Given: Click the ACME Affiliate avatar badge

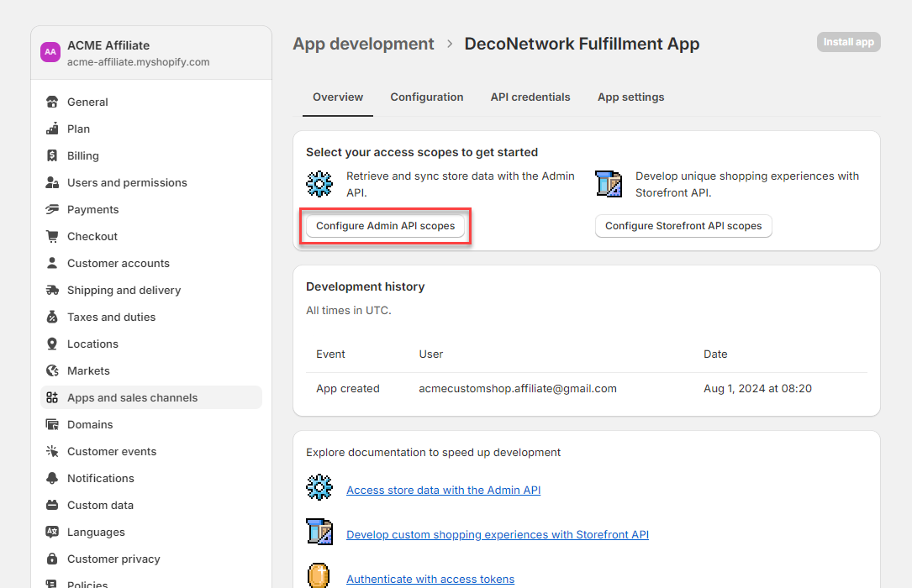Looking at the screenshot, I should pyautogui.click(x=50, y=52).
